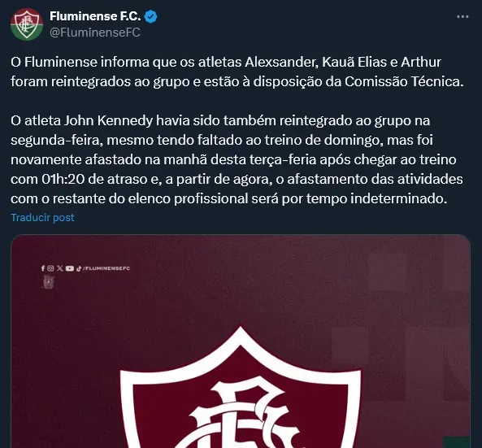Viewport: 482px width, 448px height.
Task: Click the X logo in the image
Action: point(60,268)
